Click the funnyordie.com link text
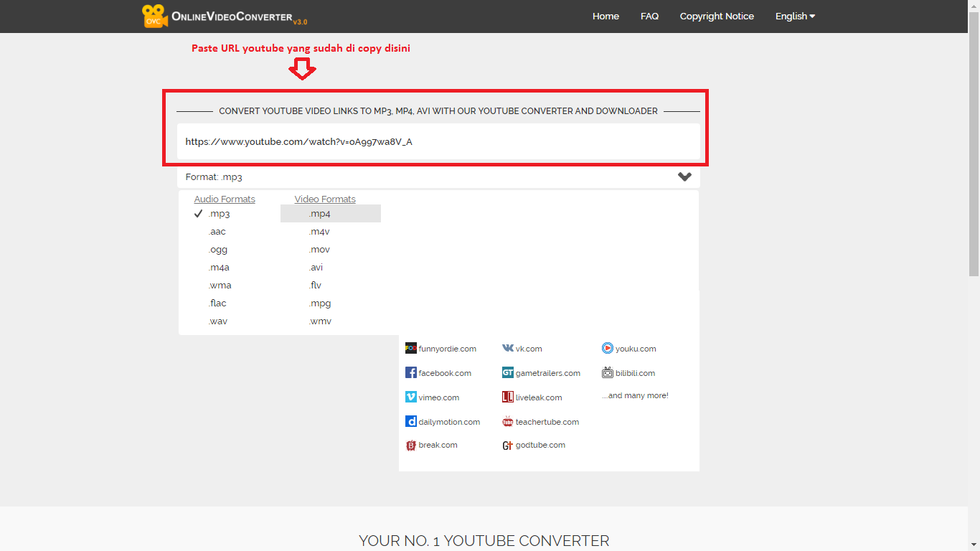 click(448, 349)
